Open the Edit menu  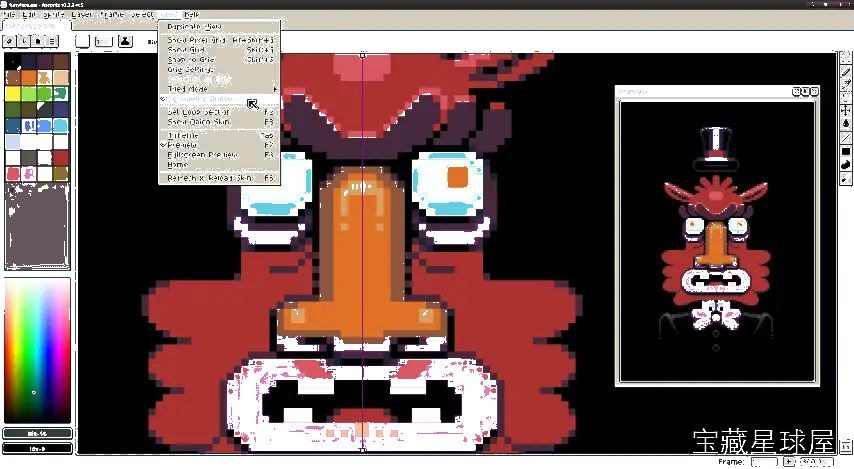pyautogui.click(x=28, y=15)
